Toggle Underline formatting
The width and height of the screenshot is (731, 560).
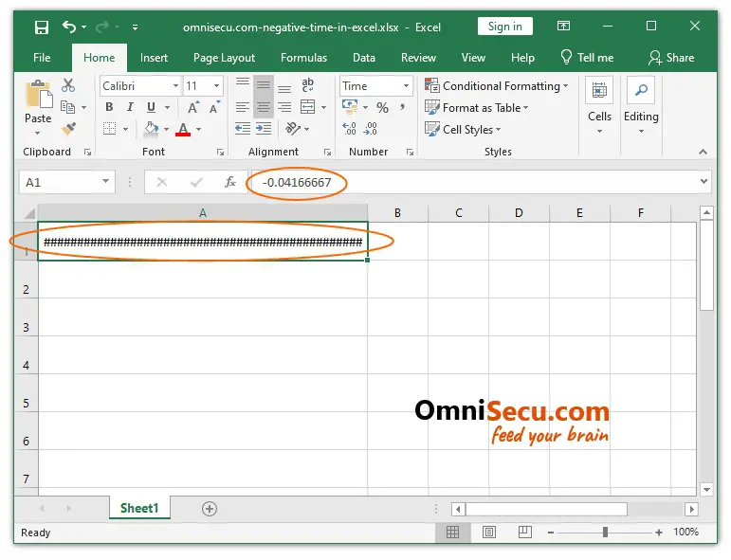click(151, 107)
